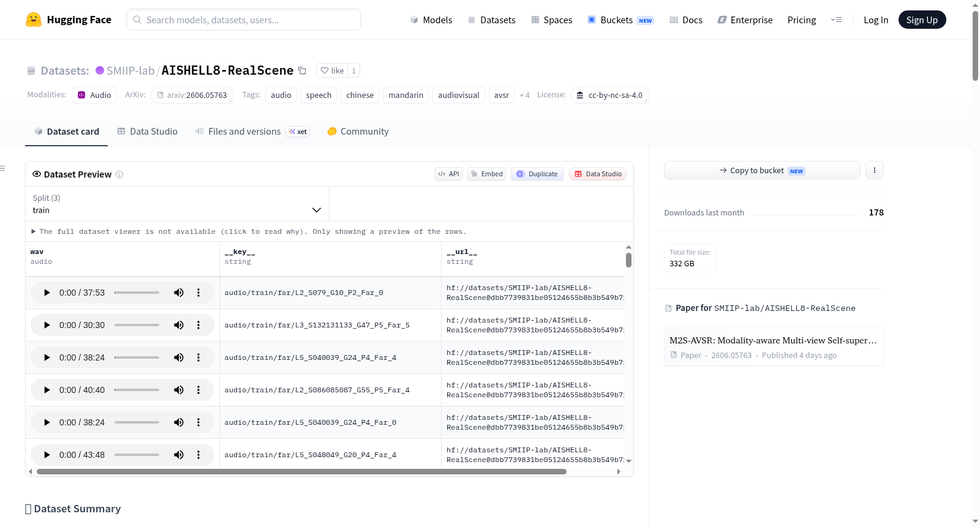Viewport: 980px width, 527px height.
Task: Click the Log In link
Action: (876, 20)
